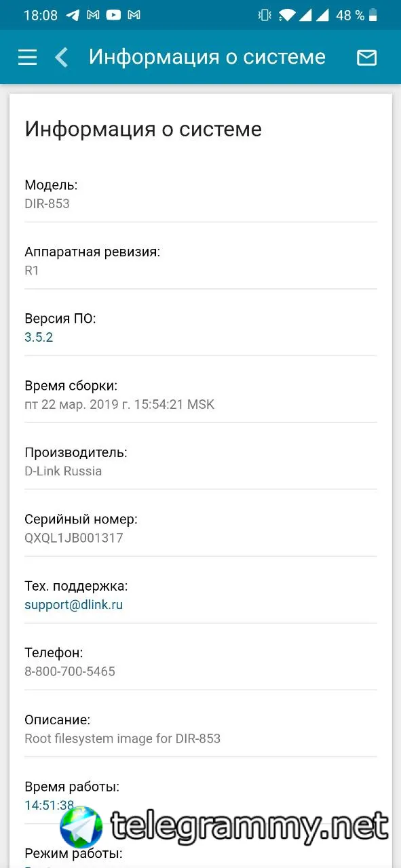The width and height of the screenshot is (401, 868).
Task: Tap the support phone number 8-800-700-5465
Action: (x=70, y=671)
